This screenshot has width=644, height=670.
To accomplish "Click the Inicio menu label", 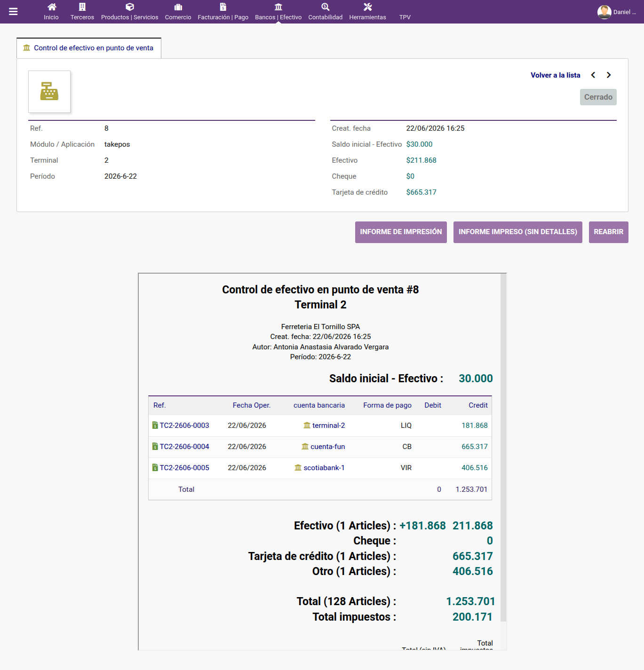I will click(51, 17).
